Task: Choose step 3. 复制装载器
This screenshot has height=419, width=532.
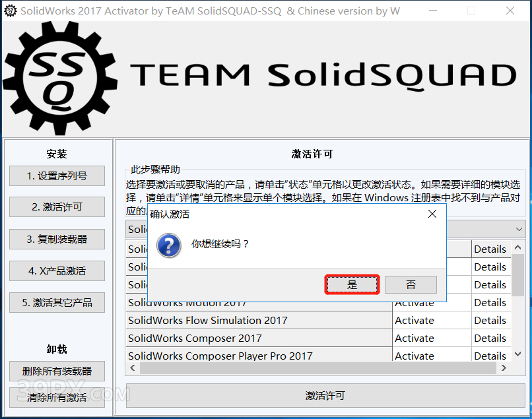Action: tap(57, 239)
